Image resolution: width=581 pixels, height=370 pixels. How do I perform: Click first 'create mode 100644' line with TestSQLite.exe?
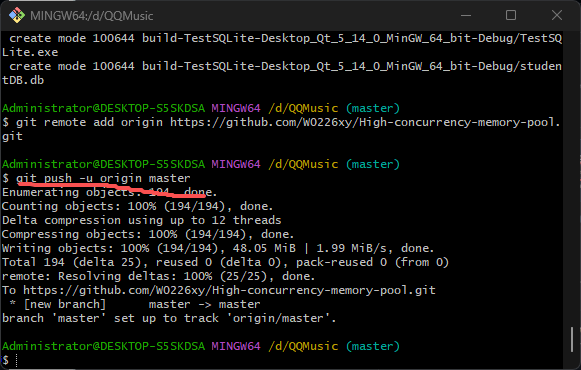tap(282, 45)
